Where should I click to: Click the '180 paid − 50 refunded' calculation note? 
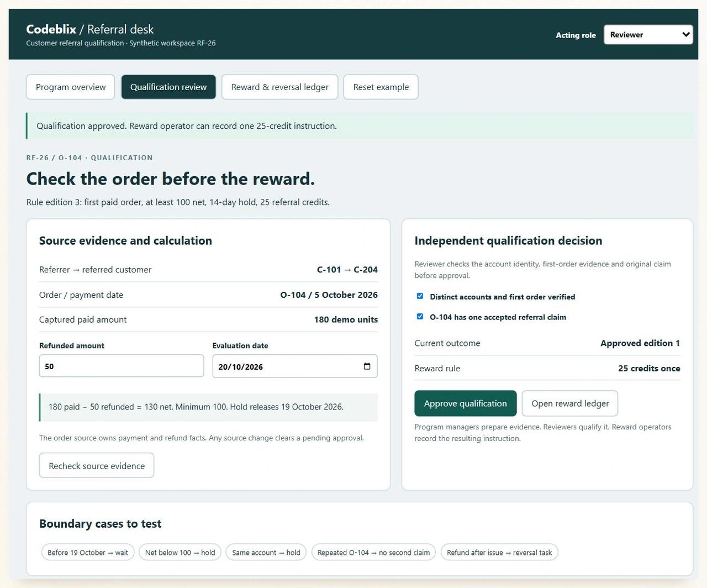pyautogui.click(x=209, y=407)
